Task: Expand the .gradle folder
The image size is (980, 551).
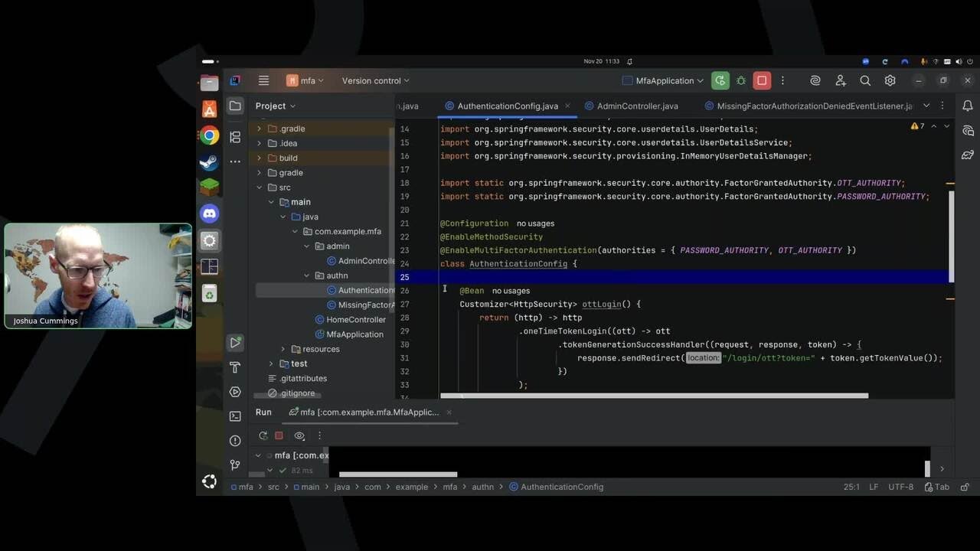Action: click(259, 129)
